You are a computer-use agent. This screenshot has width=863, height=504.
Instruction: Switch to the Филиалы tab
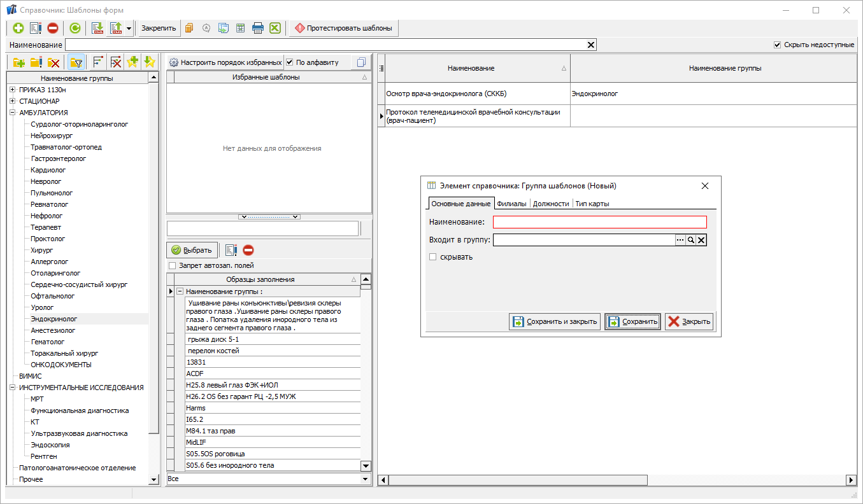511,204
